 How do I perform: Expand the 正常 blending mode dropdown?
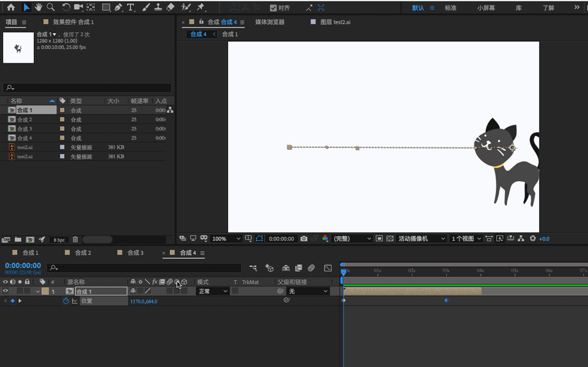click(213, 291)
